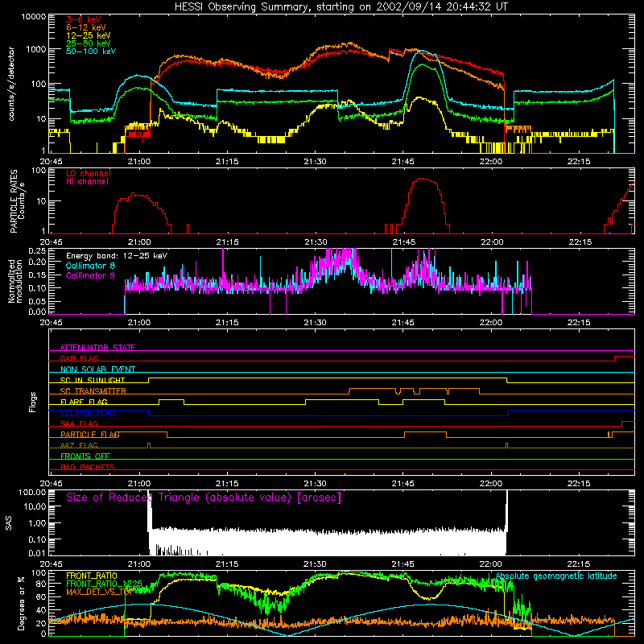Click the "FLARE_FLAG" label
The height and width of the screenshot is (644, 644).
tap(84, 402)
